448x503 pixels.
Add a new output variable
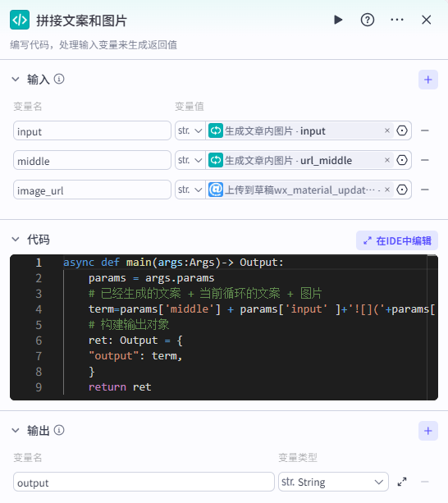(x=427, y=431)
